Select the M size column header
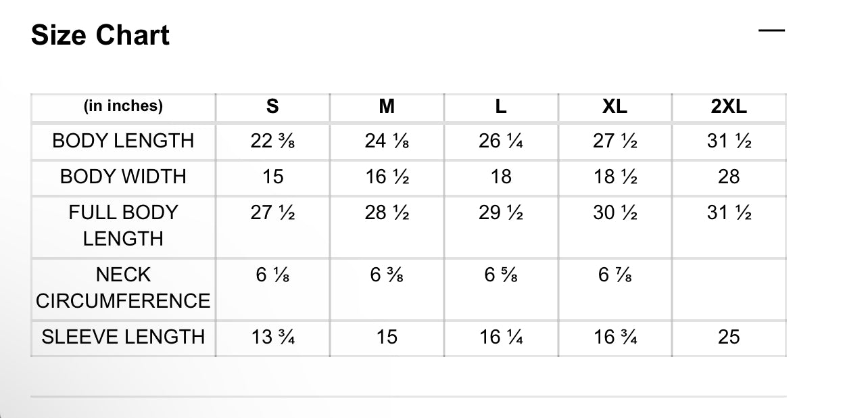The height and width of the screenshot is (418, 868). 387,106
